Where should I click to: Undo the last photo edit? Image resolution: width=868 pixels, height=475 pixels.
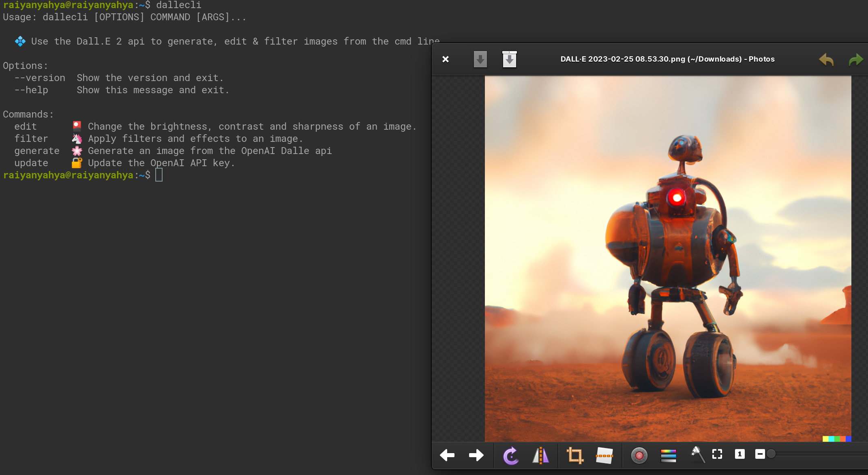826,60
